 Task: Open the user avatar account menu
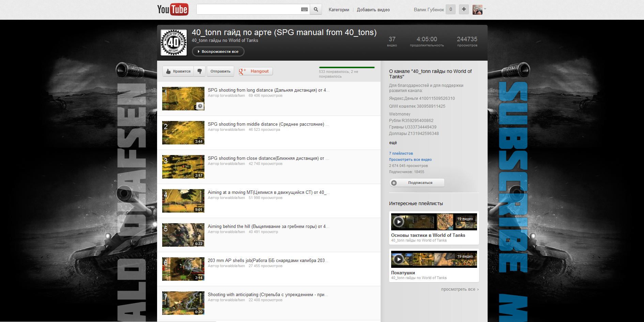(x=479, y=10)
